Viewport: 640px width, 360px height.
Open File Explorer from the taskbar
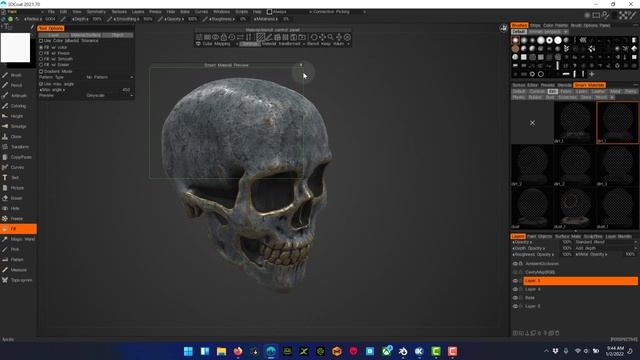pos(221,351)
